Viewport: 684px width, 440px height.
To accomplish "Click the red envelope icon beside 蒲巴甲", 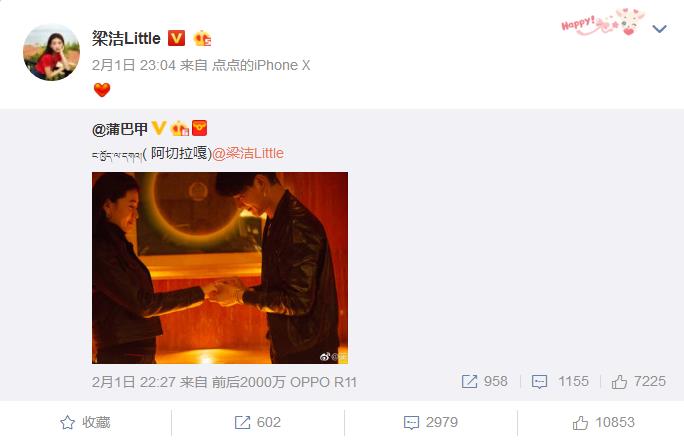I will (x=199, y=128).
